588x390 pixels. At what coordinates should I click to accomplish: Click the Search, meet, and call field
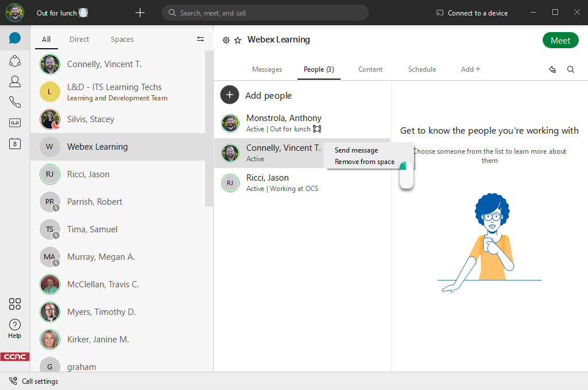coord(265,12)
